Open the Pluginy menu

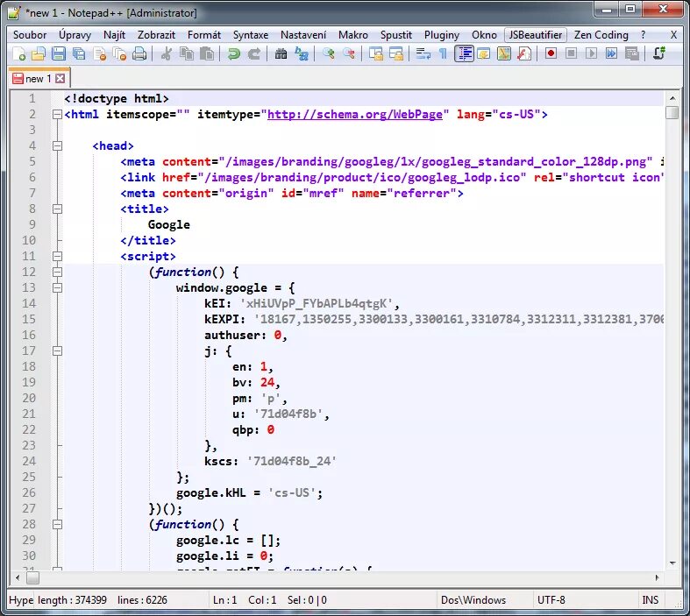pos(441,35)
